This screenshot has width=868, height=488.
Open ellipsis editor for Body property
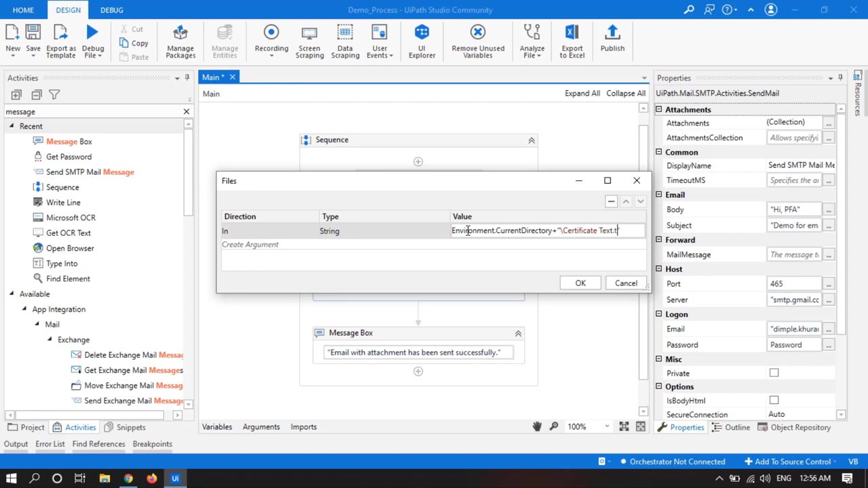[829, 209]
